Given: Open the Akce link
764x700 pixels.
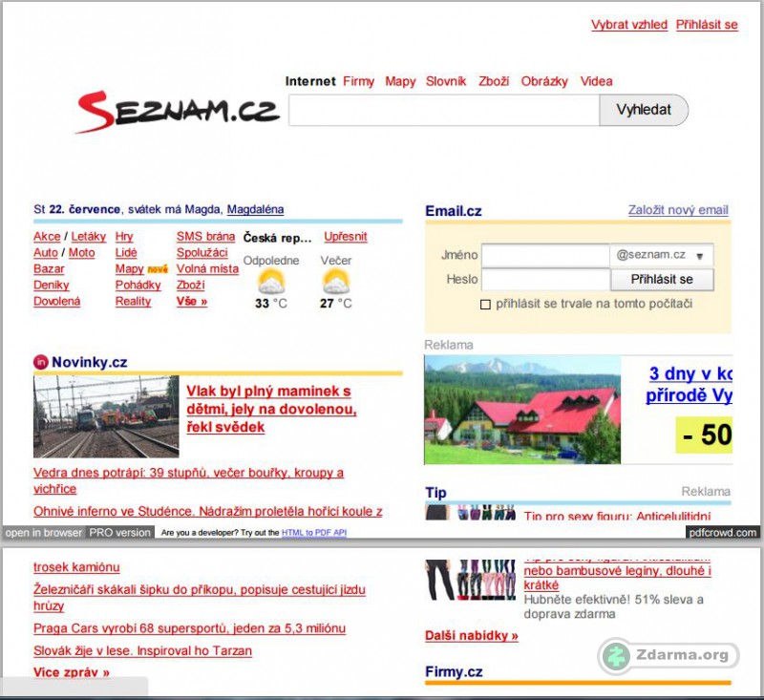Looking at the screenshot, I should 47,236.
